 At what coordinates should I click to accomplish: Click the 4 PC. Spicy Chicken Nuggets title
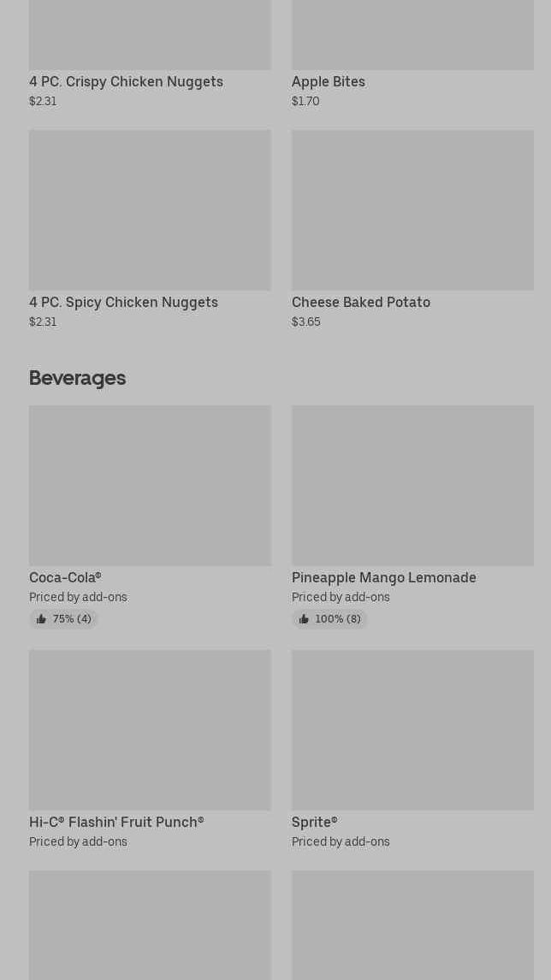(x=123, y=302)
